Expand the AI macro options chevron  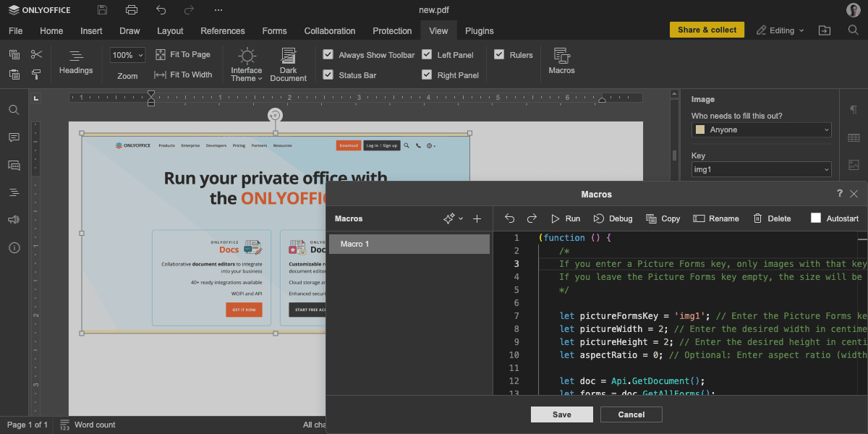pos(461,218)
